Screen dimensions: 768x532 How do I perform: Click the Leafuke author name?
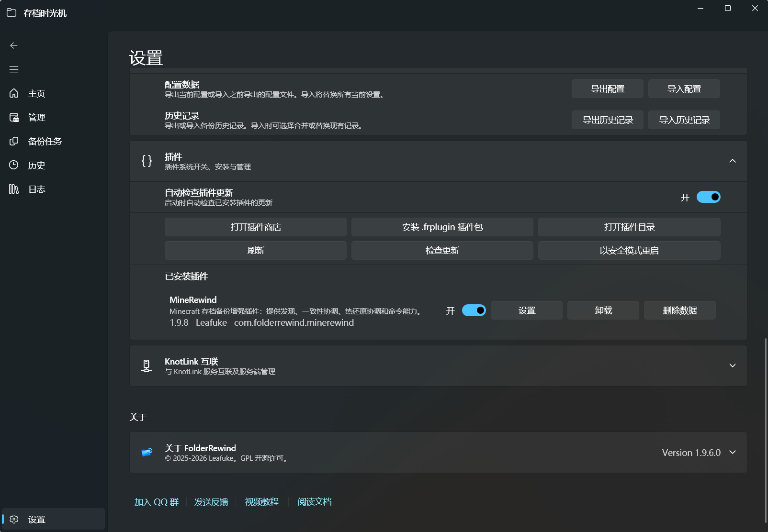pyautogui.click(x=211, y=322)
